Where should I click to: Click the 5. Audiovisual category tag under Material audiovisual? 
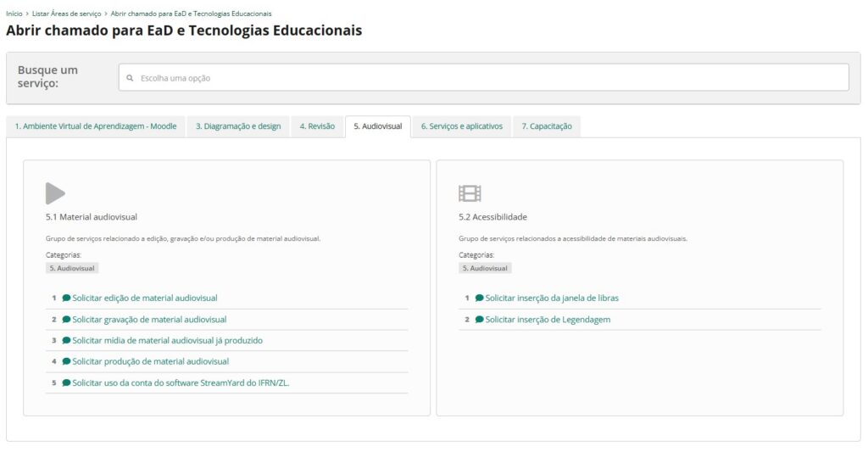coord(72,268)
